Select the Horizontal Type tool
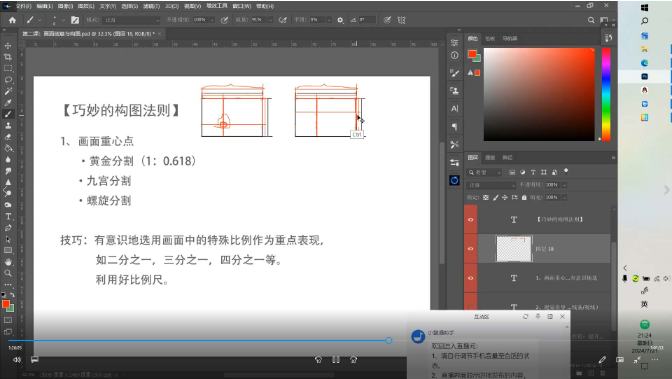 point(8,217)
